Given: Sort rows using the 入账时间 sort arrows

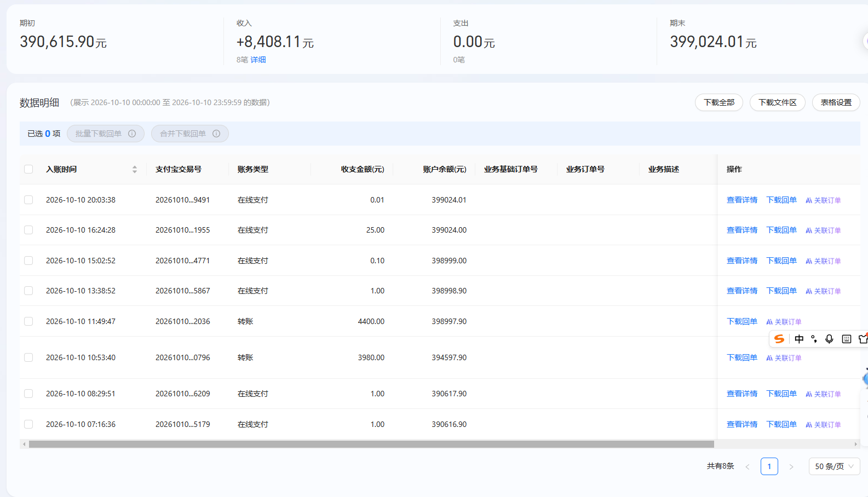Looking at the screenshot, I should pyautogui.click(x=135, y=170).
